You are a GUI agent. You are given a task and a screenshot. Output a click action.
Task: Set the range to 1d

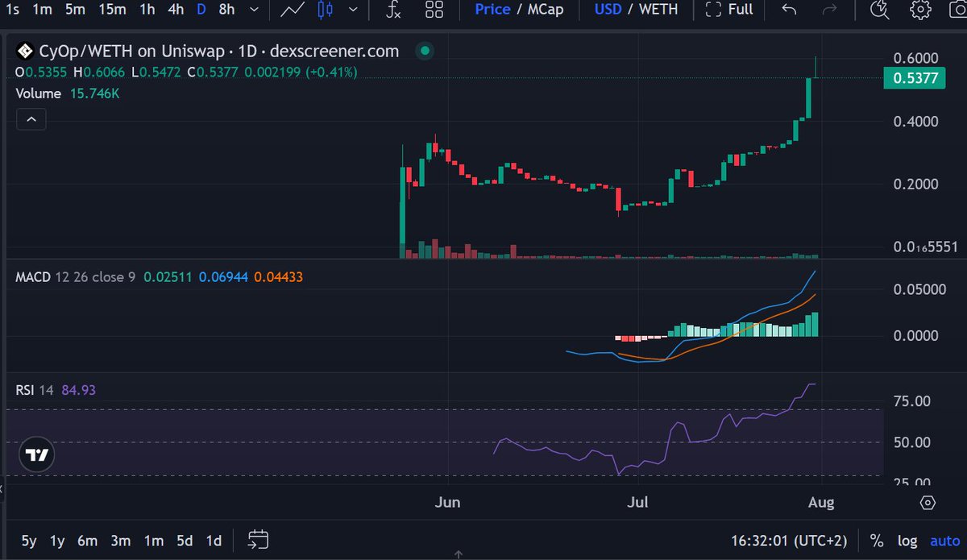click(214, 541)
